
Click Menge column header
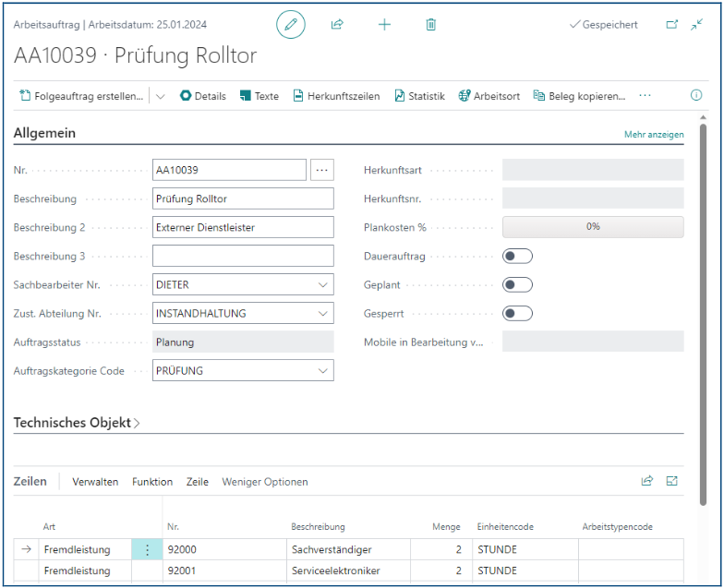[446, 526]
